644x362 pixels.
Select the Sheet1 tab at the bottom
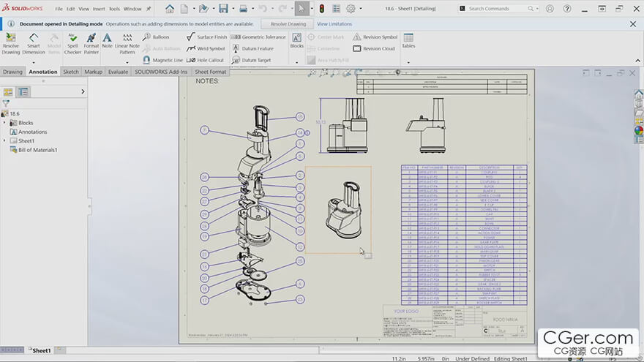click(40, 350)
